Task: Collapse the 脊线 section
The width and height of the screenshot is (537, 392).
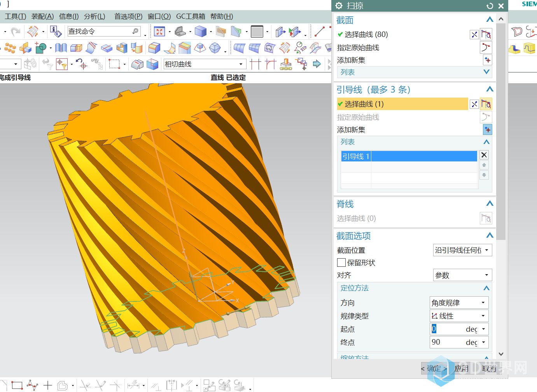Action: click(490, 203)
